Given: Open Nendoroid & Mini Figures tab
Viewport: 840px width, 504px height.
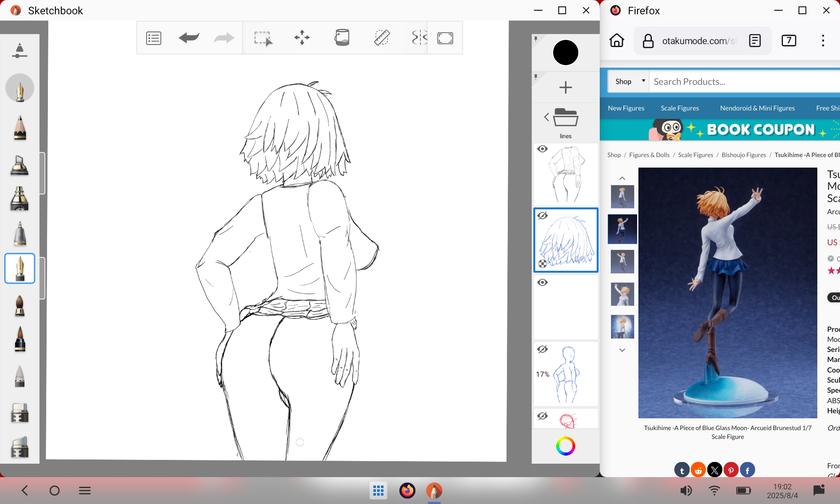Looking at the screenshot, I should (x=757, y=108).
